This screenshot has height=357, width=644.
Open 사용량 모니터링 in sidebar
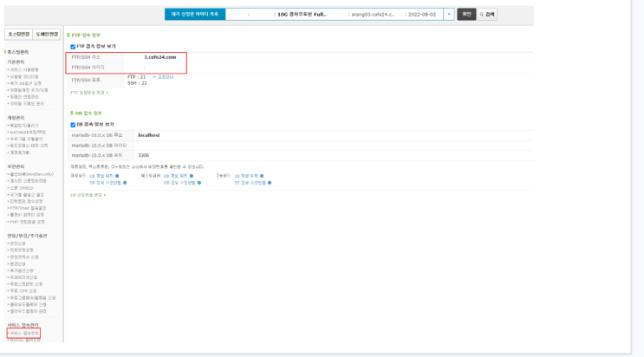(x=24, y=77)
